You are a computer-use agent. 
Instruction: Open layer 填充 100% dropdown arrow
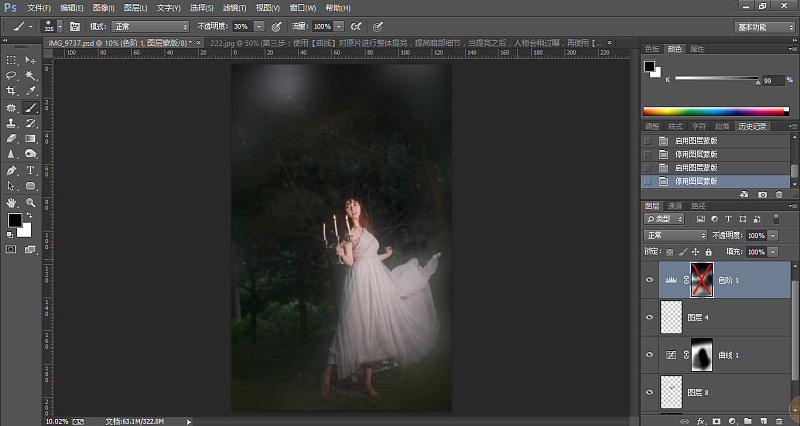[x=773, y=252]
